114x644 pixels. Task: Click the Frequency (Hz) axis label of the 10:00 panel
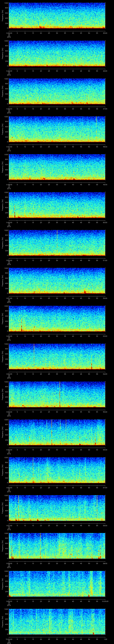[3, 622]
